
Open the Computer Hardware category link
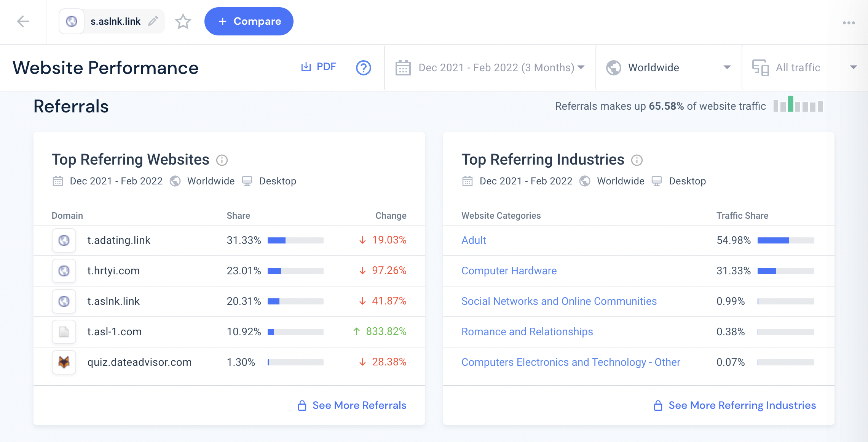(509, 271)
